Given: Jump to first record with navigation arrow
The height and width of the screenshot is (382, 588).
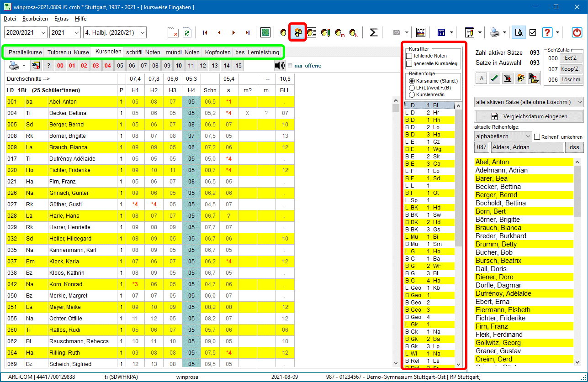Looking at the screenshot, I should tap(205, 32).
